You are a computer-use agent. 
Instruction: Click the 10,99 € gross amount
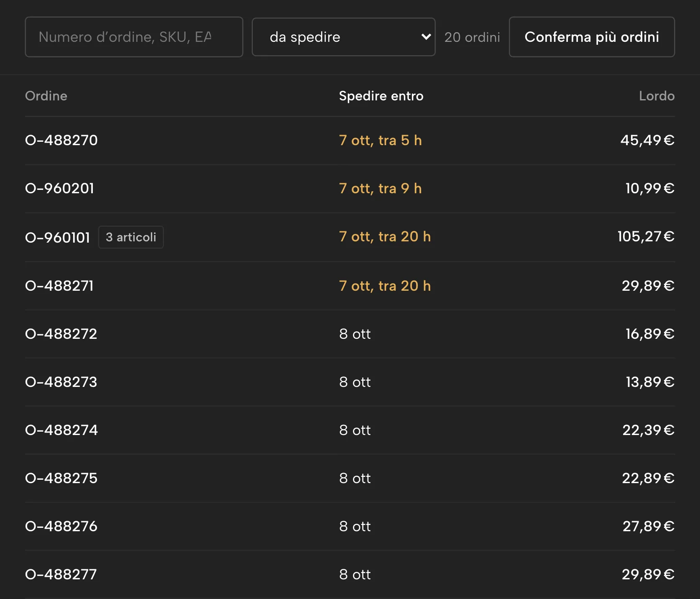coord(650,188)
